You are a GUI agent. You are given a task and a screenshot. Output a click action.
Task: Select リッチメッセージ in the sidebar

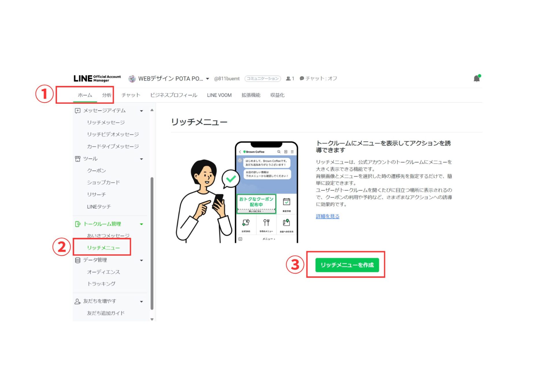click(x=106, y=122)
